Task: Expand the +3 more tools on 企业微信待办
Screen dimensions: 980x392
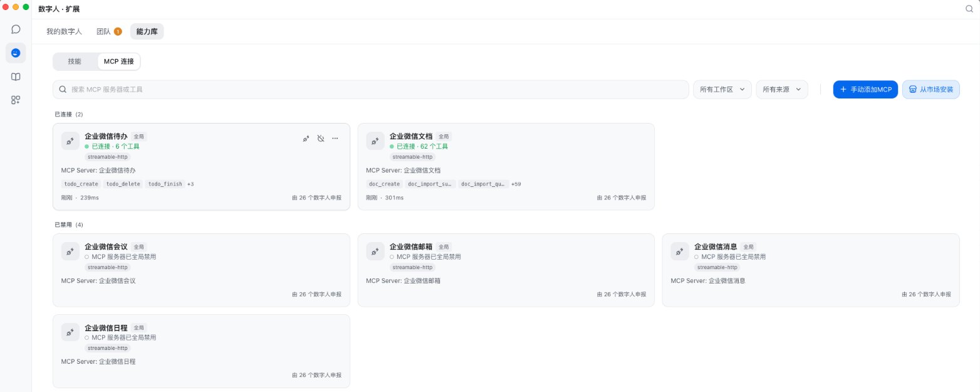Action: [190, 184]
